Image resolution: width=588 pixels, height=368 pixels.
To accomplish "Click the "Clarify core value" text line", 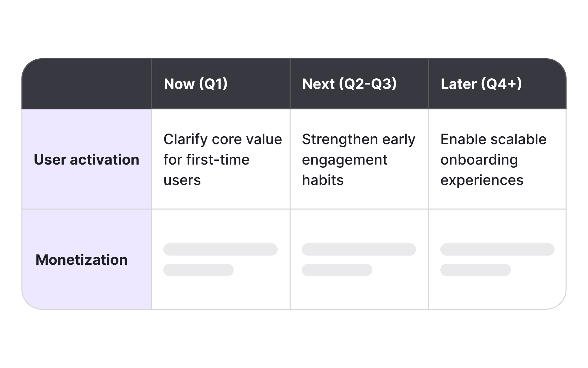I will coord(223,139).
